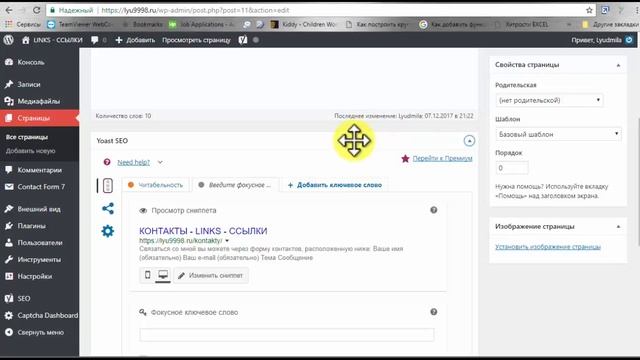
Task: Click Добавить новую submenu item
Action: [31, 151]
